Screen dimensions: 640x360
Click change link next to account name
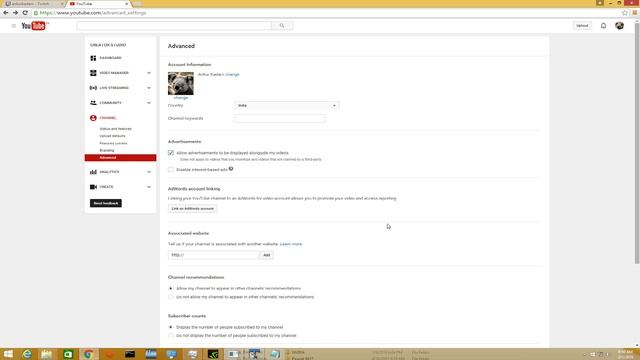pos(232,75)
